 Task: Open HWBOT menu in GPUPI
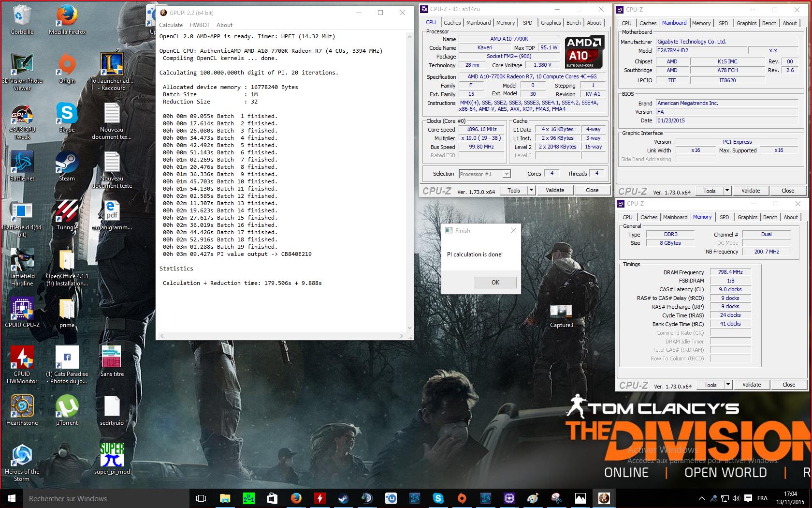point(200,25)
